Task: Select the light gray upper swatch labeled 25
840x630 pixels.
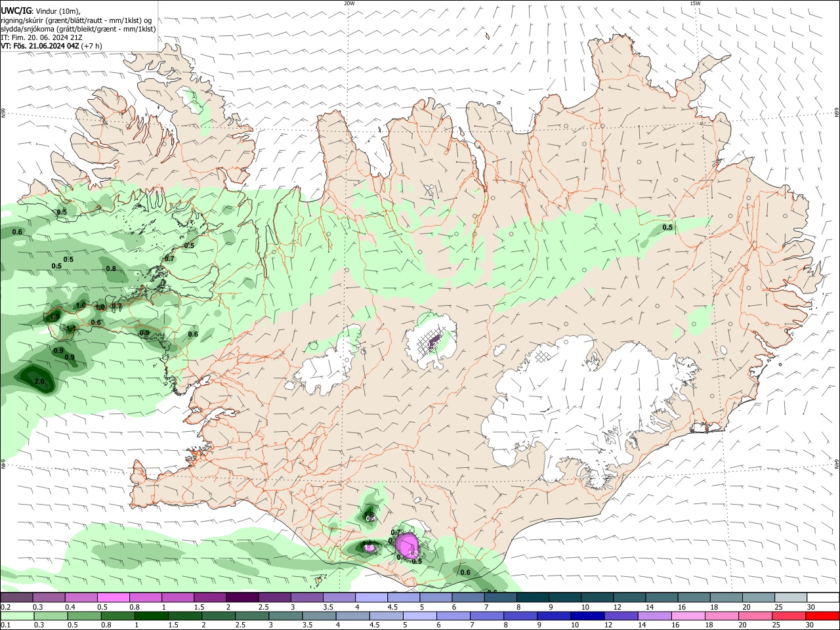Action: [x=790, y=597]
